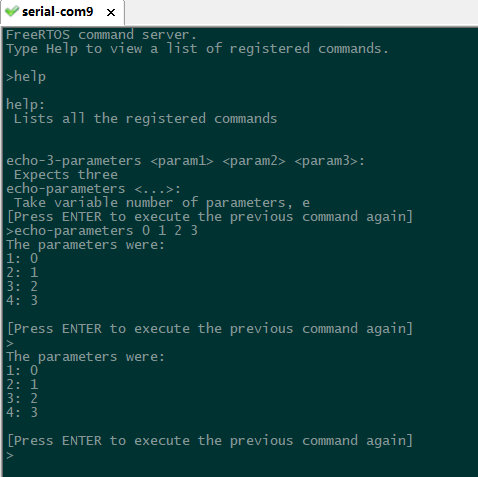478x477 pixels.
Task: Click the "echo-parameters <...>:" line
Action: point(93,189)
